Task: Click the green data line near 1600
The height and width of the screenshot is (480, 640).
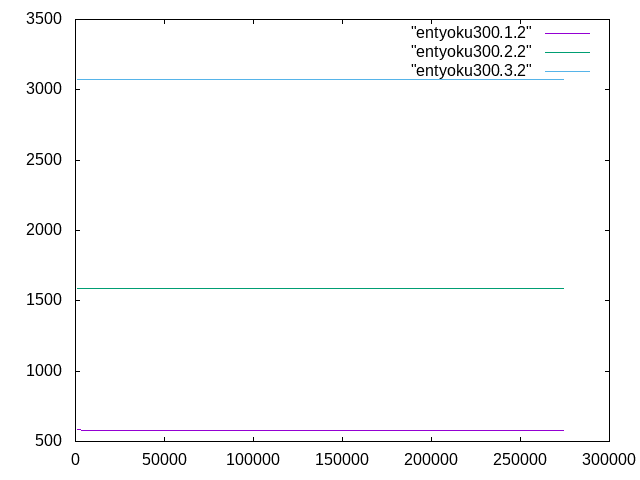Action: pyautogui.click(x=320, y=288)
